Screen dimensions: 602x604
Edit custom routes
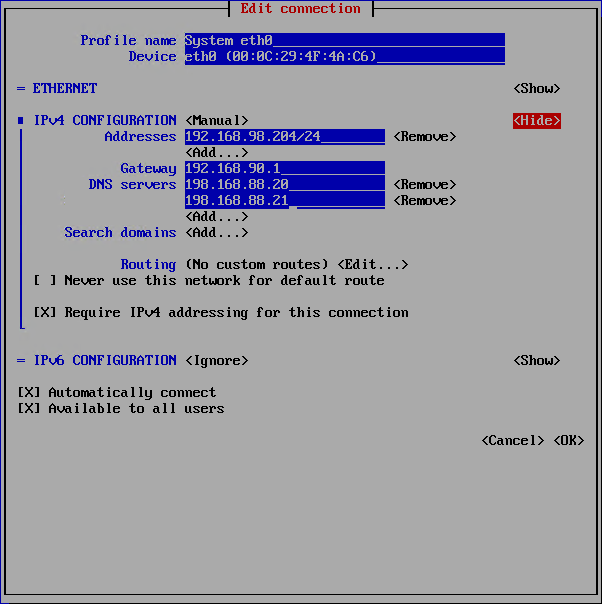click(x=372, y=265)
